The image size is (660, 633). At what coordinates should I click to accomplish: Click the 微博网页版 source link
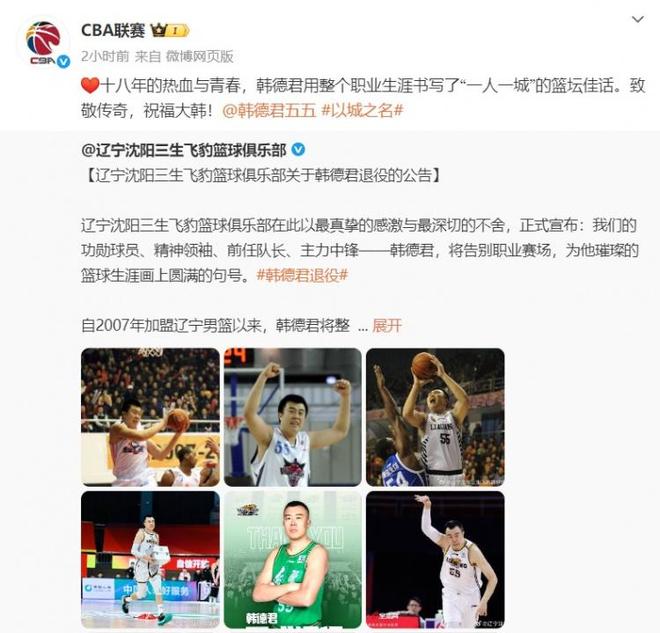click(x=200, y=56)
